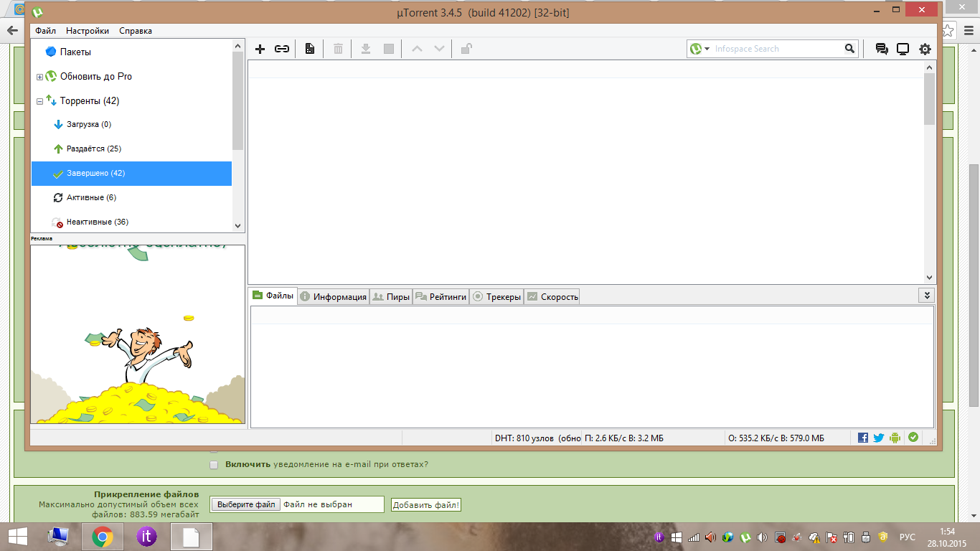
Task: Open the Файл menu
Action: (45, 31)
